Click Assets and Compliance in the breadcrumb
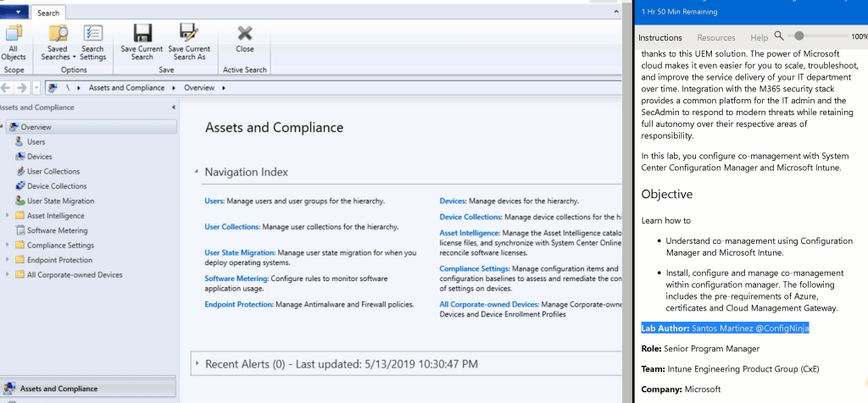The height and width of the screenshot is (403, 868). click(x=126, y=88)
